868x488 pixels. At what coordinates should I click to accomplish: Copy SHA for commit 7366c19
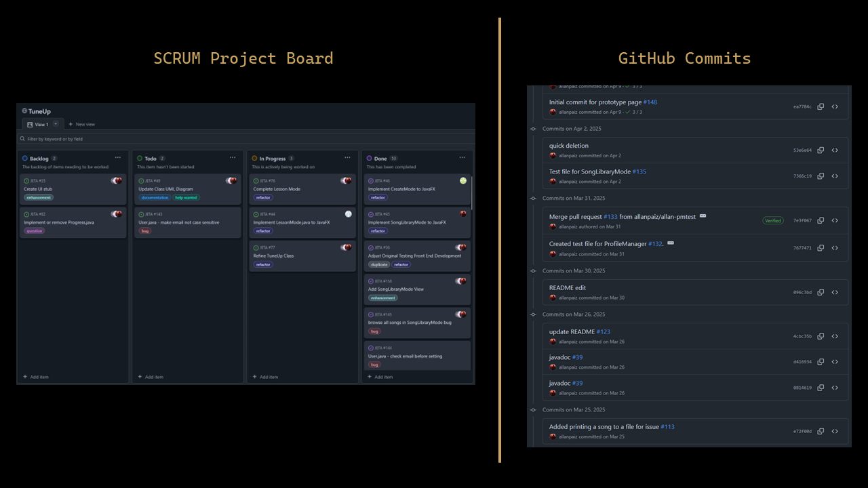[x=821, y=176]
